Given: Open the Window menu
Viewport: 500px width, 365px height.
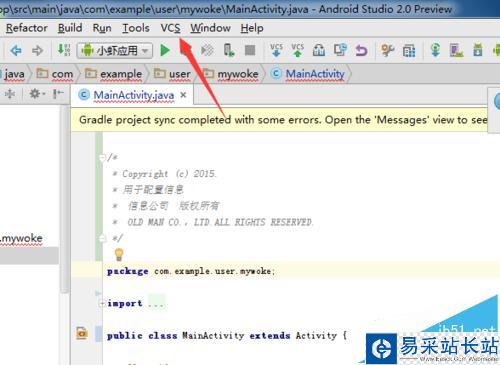Looking at the screenshot, I should click(210, 28).
